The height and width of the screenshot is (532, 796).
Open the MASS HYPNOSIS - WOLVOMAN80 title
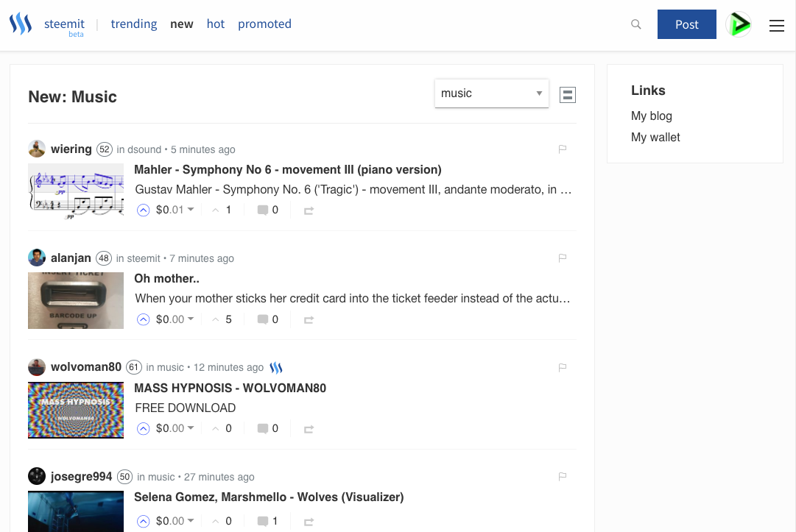(x=230, y=388)
